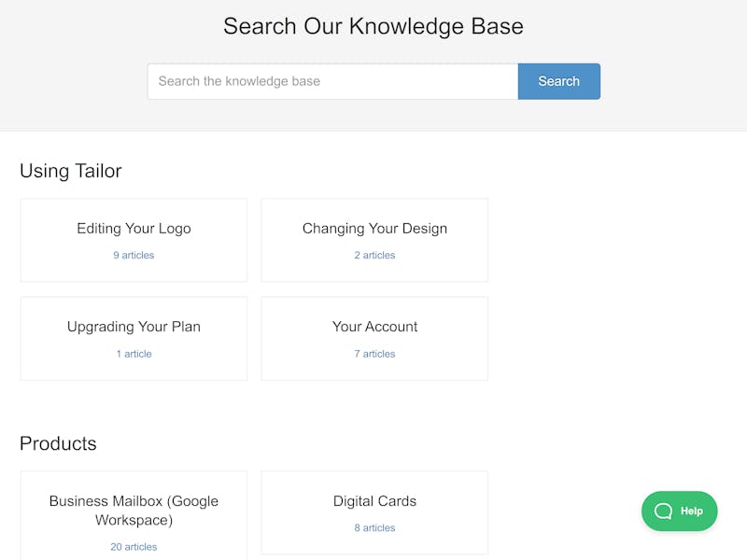Viewport: 747px width, 560px height.
Task: Select the Using Tailor section heading
Action: coord(71,171)
